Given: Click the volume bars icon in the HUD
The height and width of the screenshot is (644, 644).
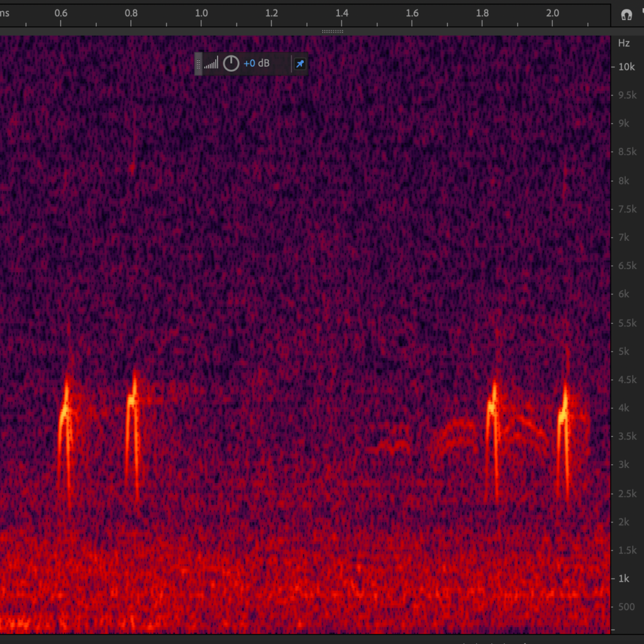Looking at the screenshot, I should pyautogui.click(x=211, y=64).
